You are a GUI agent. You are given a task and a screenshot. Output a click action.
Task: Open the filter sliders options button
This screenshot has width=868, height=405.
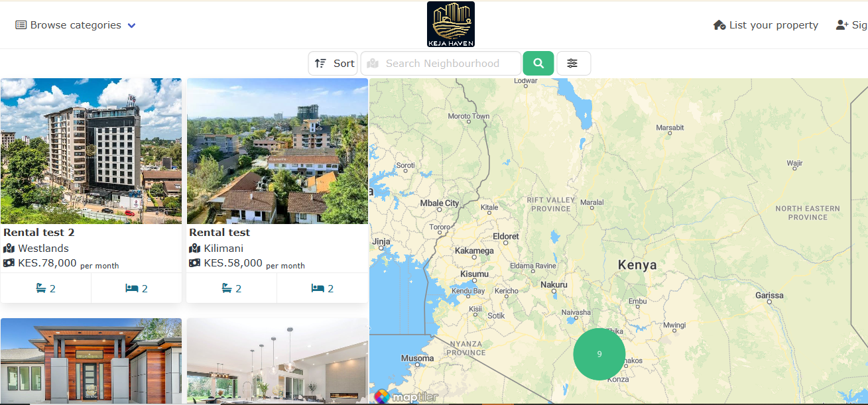click(573, 64)
